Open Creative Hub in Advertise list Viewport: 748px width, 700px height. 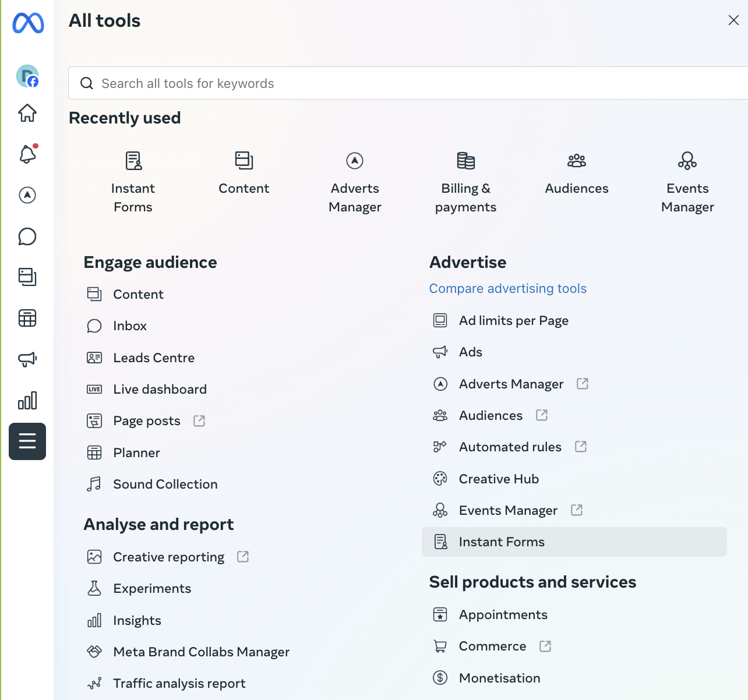(x=499, y=479)
